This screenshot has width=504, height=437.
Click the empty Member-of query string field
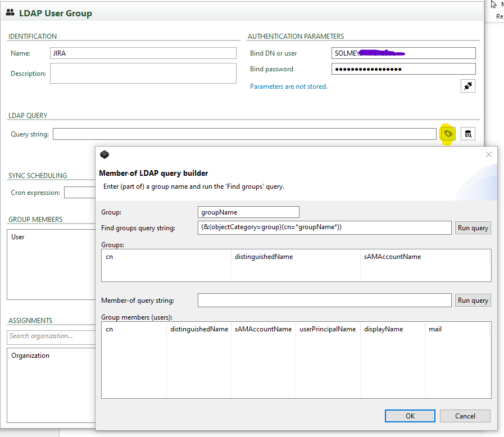pyautogui.click(x=324, y=301)
